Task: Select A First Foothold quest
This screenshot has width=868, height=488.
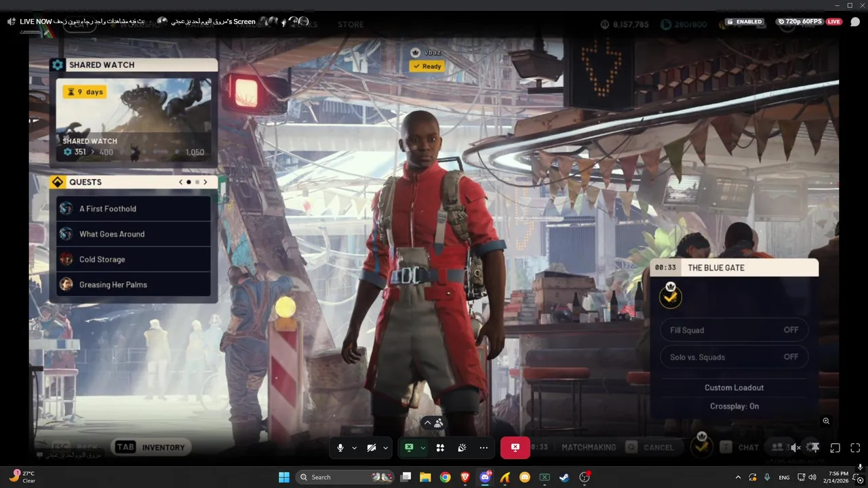Action: pyautogui.click(x=134, y=209)
